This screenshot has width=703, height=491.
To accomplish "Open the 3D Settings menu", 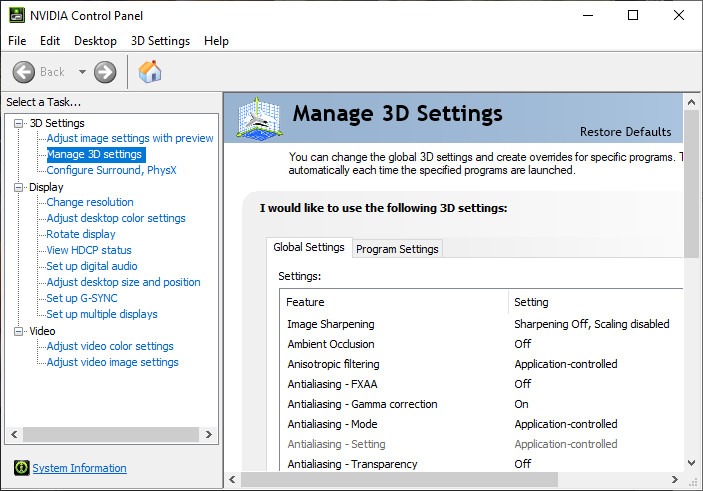I will click(x=160, y=41).
